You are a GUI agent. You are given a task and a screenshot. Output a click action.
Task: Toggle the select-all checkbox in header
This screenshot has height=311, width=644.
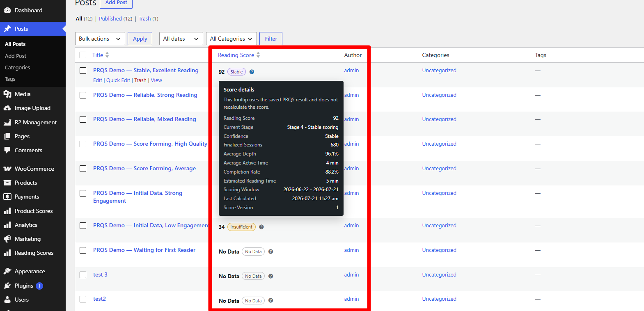point(83,55)
